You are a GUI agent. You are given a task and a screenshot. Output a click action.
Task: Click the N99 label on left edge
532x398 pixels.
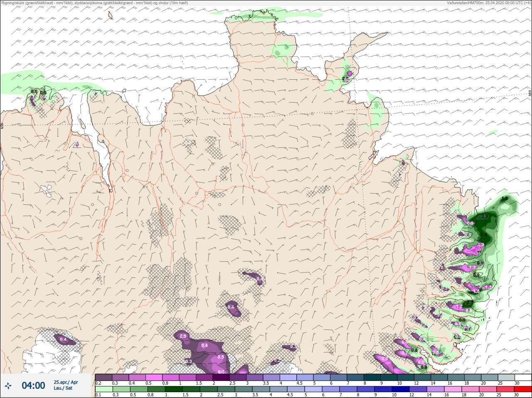pos(2,125)
